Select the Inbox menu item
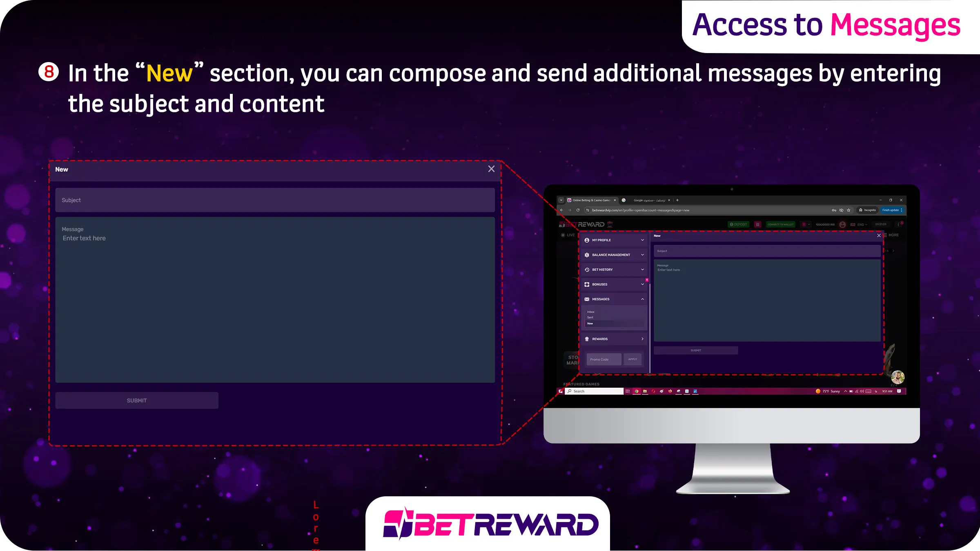Viewport: 980px width, 551px height. (592, 311)
